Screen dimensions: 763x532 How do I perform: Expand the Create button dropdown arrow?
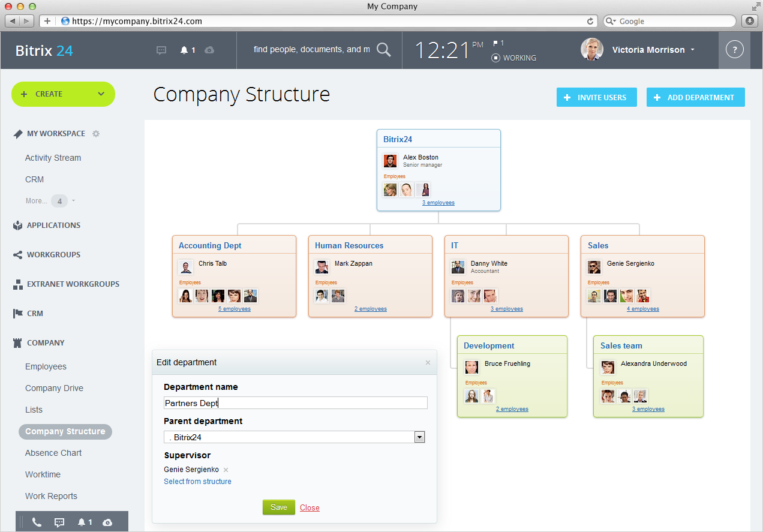[x=101, y=94]
